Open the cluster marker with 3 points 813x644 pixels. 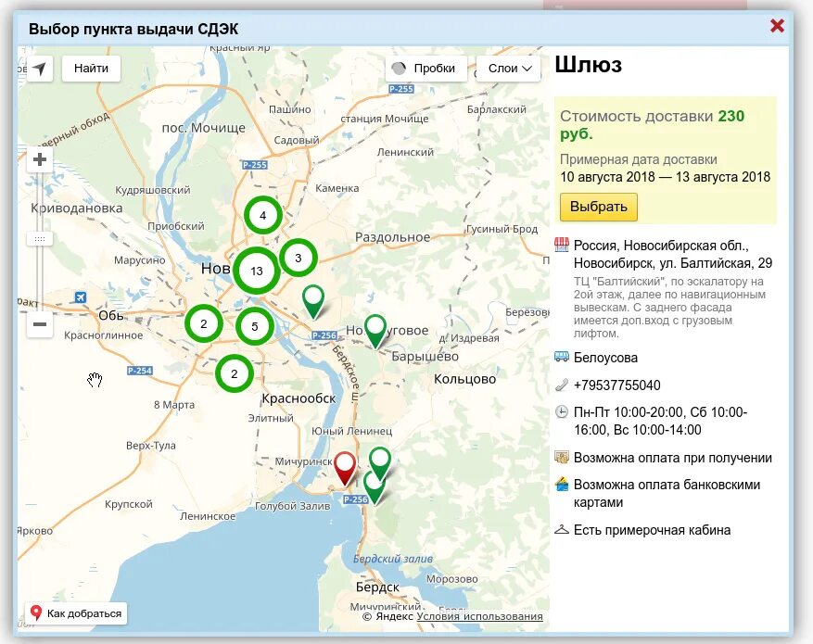coord(299,258)
